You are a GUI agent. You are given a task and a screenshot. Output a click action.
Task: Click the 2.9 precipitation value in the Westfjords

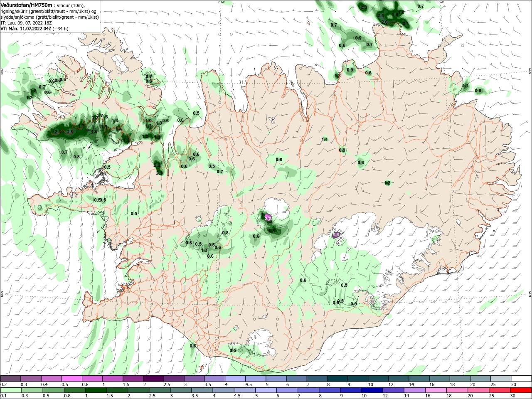(x=70, y=132)
